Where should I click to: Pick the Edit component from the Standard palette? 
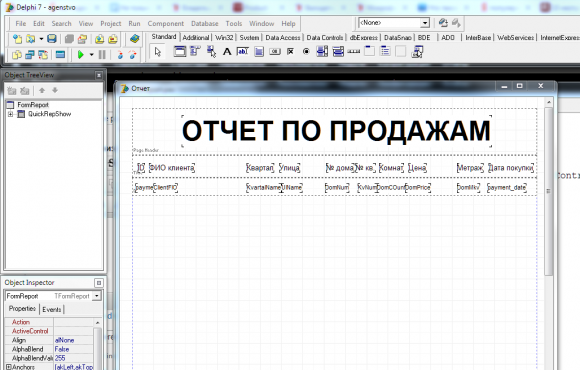coord(243,52)
